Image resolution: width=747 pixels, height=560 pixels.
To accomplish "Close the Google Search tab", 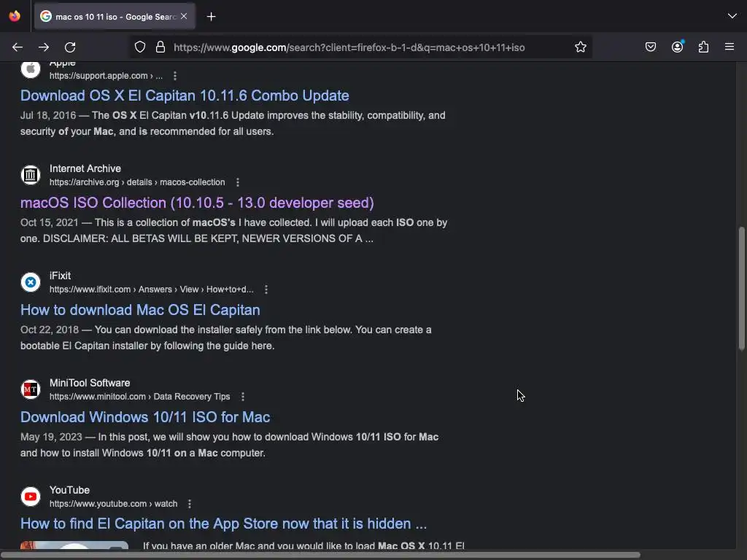I will [184, 16].
